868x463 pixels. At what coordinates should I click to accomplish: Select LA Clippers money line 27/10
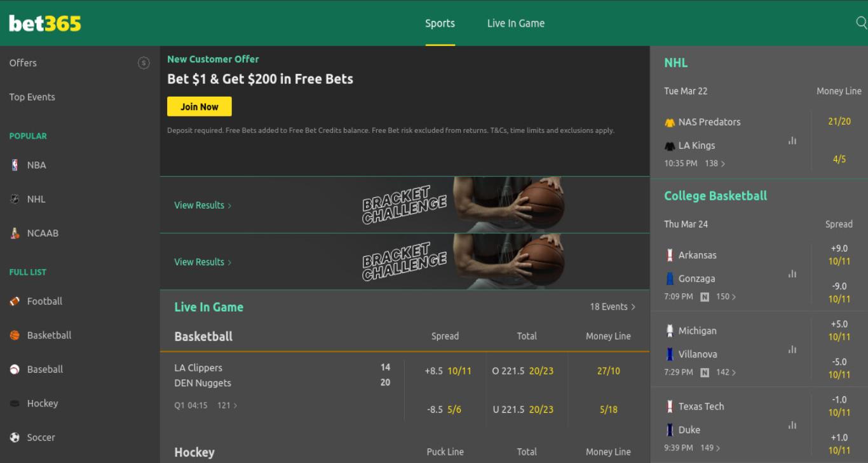[x=609, y=371]
